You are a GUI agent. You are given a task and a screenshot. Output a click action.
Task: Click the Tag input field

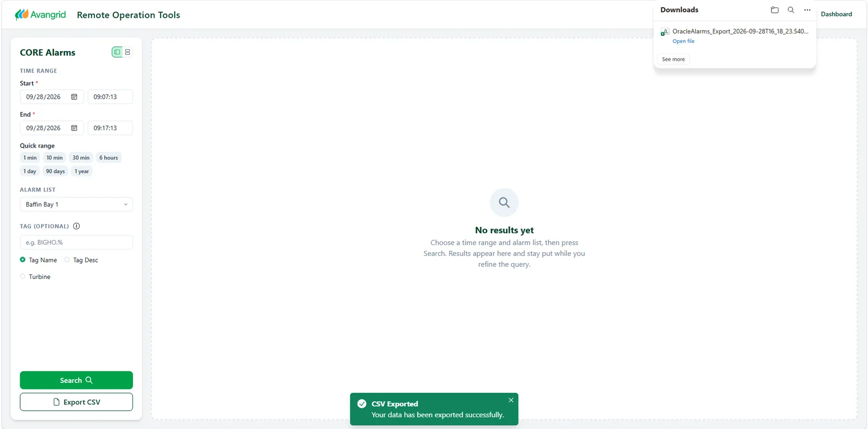[76, 242]
